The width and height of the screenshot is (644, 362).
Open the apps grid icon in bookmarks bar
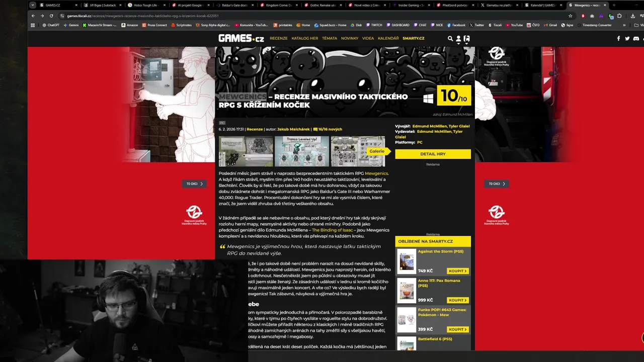tap(33, 25)
